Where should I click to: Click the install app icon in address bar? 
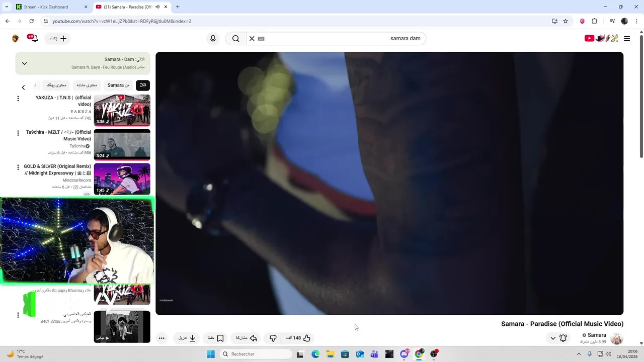(x=554, y=21)
